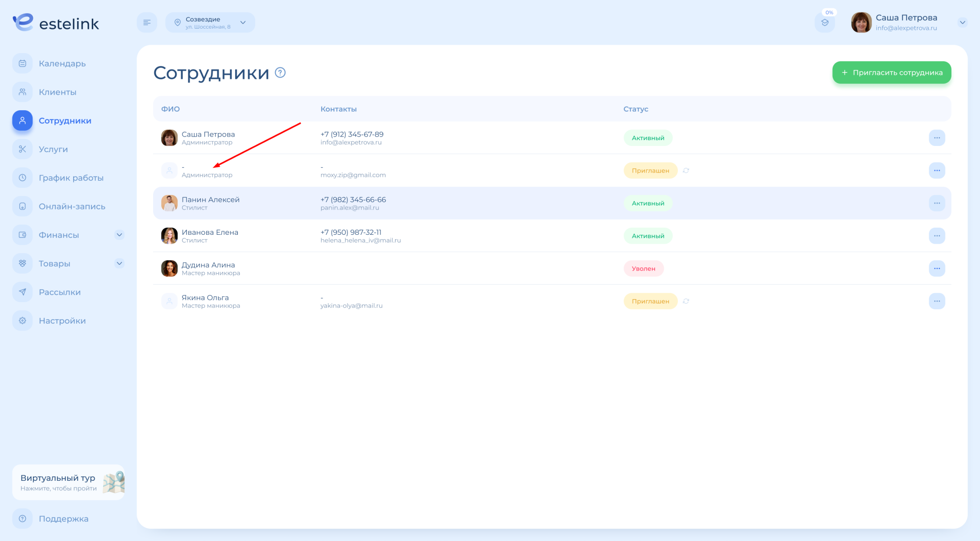Screen dimensions: 980x541
Task: Click the Статус column header
Action: click(635, 109)
